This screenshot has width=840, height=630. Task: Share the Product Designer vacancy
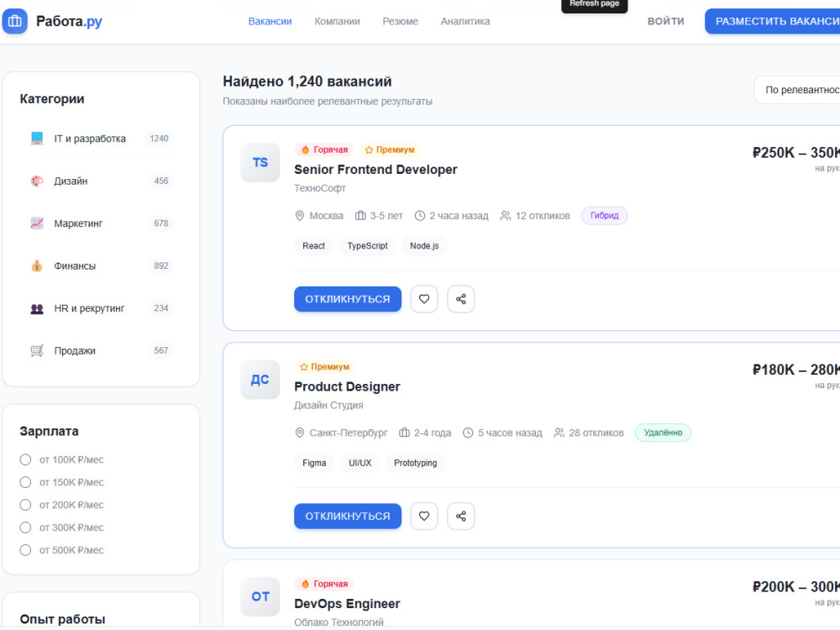coord(460,516)
